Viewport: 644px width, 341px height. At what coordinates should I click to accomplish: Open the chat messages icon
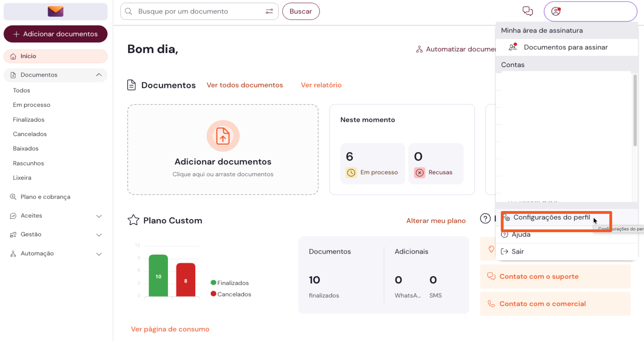pyautogui.click(x=527, y=11)
